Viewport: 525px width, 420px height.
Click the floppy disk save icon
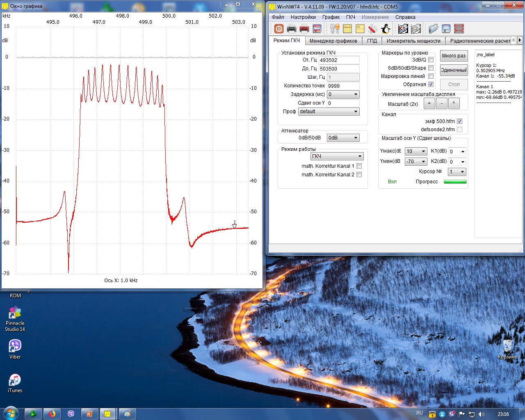point(446,29)
